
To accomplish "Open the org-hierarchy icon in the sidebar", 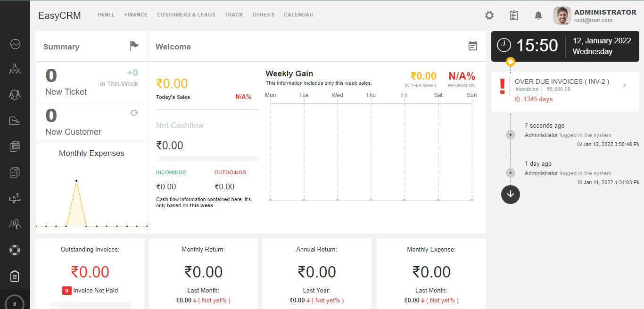I will point(15,70).
